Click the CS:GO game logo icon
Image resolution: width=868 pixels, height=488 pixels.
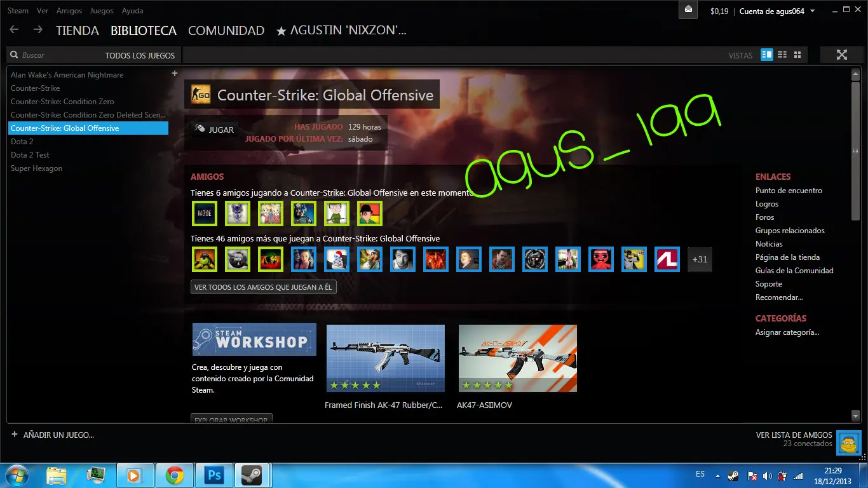(201, 95)
